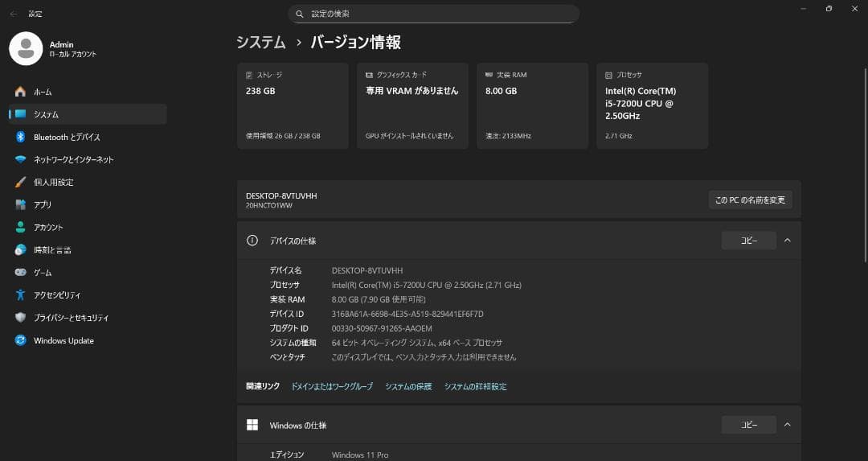The width and height of the screenshot is (868, 461).
Task: Click the システム breadcrumb in the page title
Action: [x=260, y=42]
